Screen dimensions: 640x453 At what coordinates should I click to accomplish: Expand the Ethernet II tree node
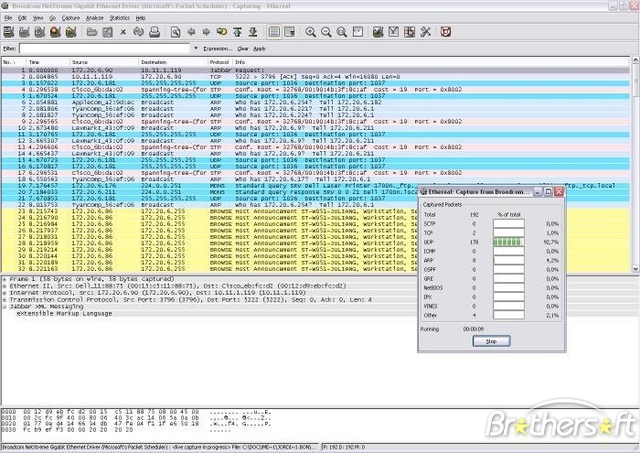[x=4, y=286]
